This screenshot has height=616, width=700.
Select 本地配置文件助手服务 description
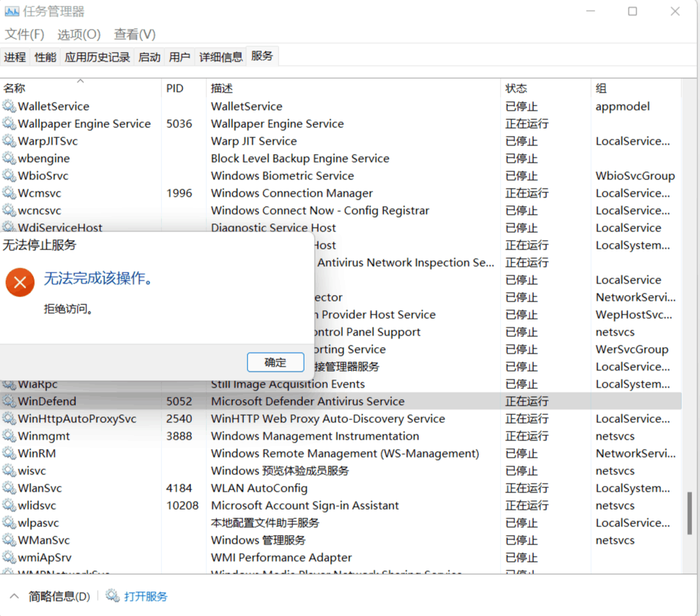pyautogui.click(x=265, y=523)
